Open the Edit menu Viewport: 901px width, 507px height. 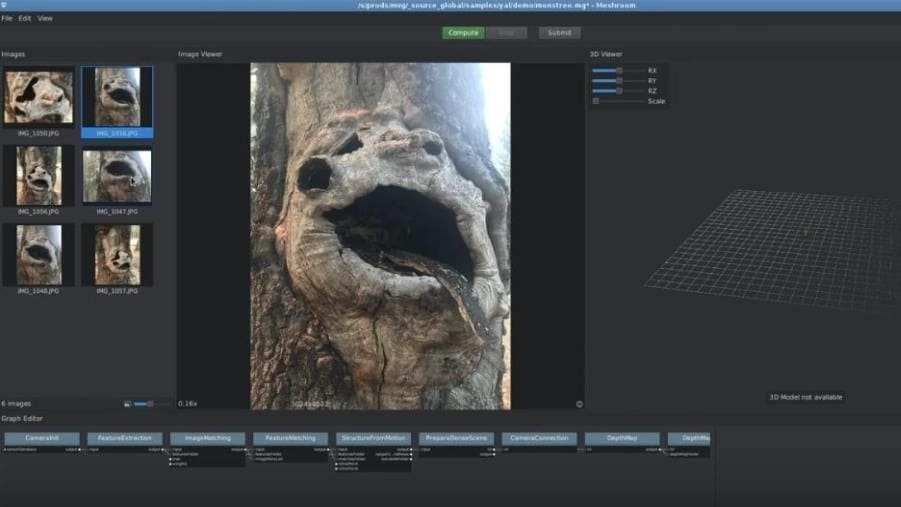coord(25,18)
